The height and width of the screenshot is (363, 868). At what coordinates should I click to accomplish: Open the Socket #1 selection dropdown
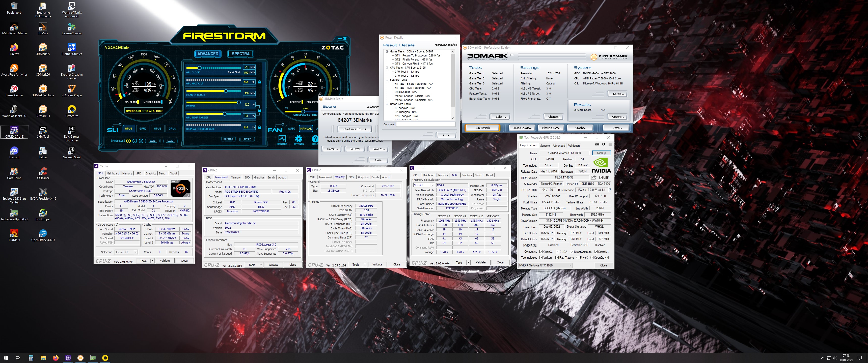pos(126,252)
